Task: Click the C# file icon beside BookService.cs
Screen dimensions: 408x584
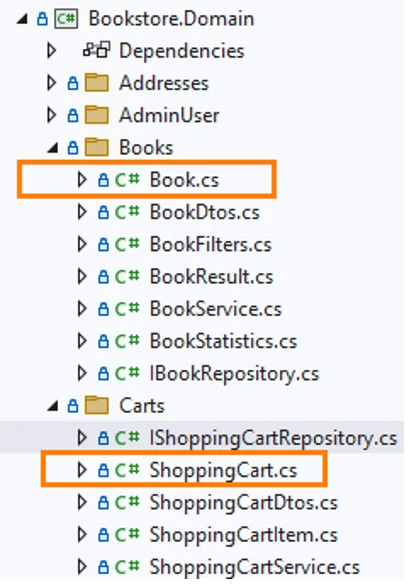Action: pyautogui.click(x=127, y=309)
